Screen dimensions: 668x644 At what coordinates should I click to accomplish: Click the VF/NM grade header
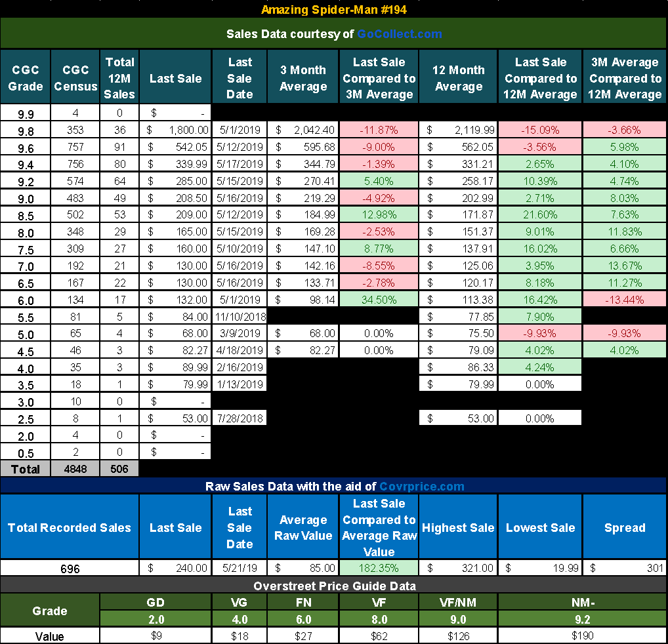(459, 602)
